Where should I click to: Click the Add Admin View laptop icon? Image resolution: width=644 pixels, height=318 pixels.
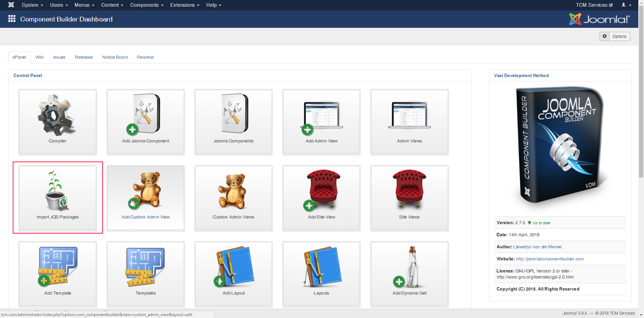[x=322, y=118]
